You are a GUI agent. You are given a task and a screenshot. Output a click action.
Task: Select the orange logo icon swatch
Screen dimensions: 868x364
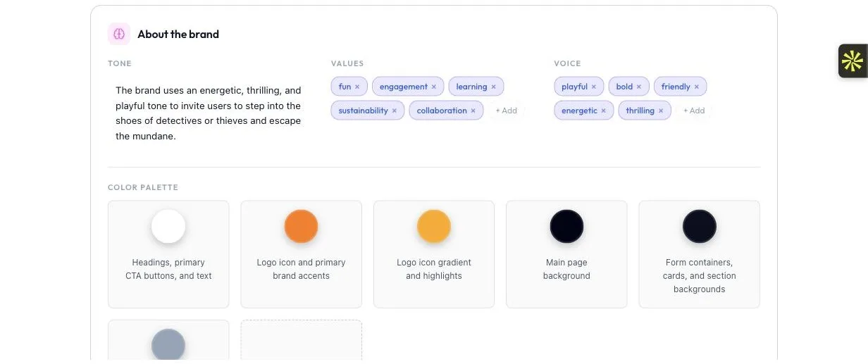tap(301, 227)
